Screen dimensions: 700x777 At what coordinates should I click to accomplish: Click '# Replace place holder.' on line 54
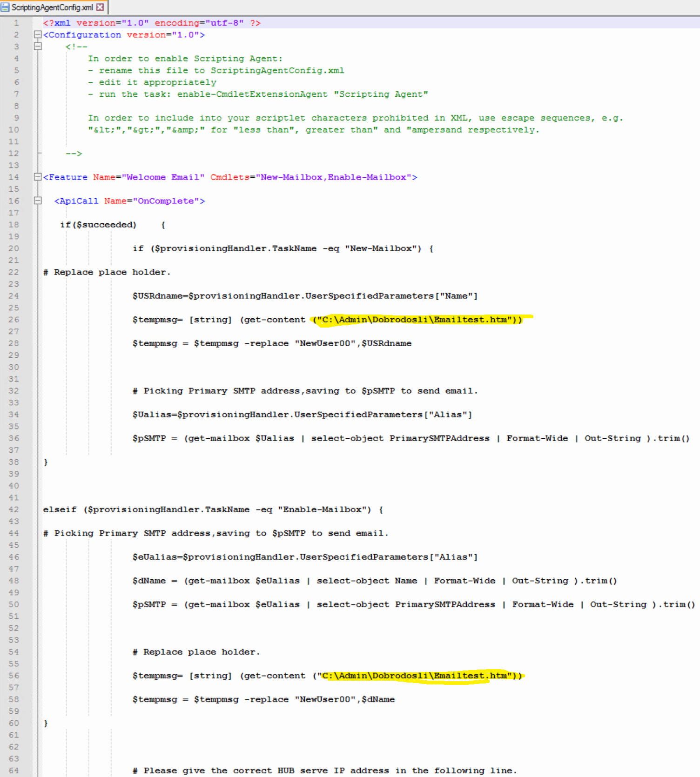196,652
